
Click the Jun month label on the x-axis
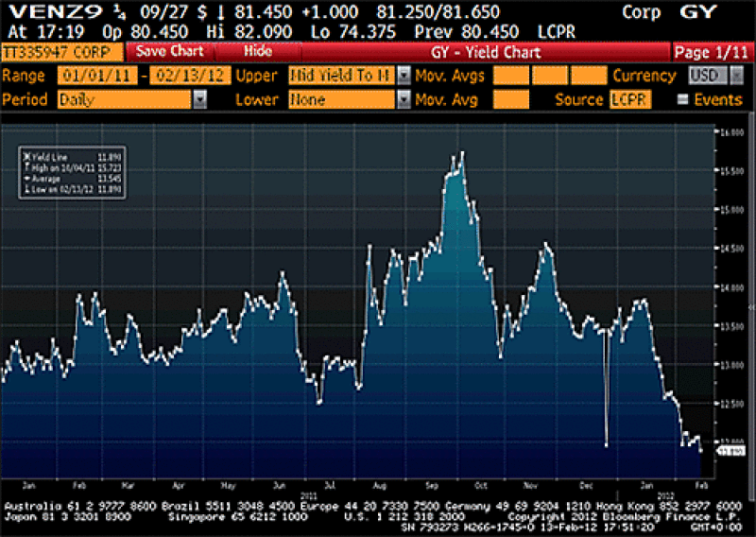coord(279,485)
